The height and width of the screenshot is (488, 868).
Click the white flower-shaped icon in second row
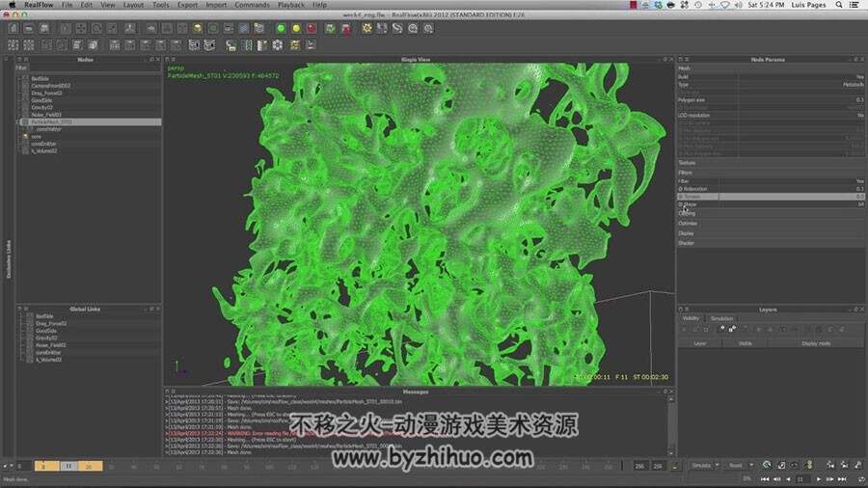click(278, 44)
